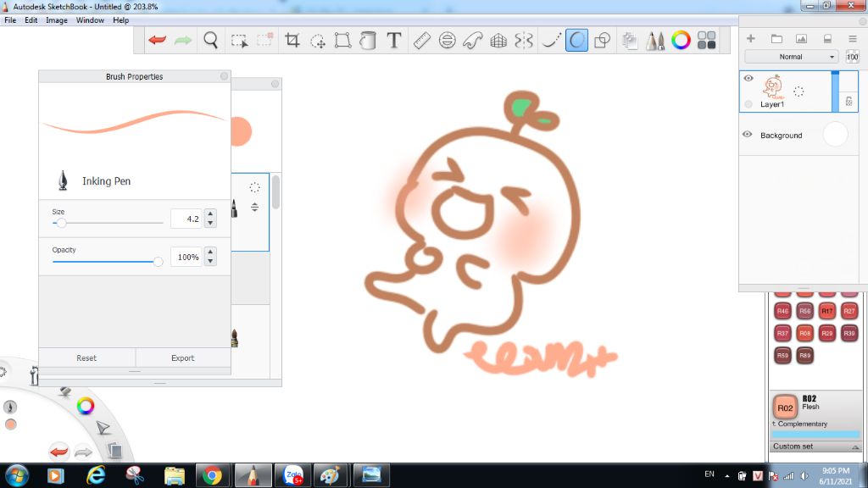Increase brush Opacity with up arrow
The image size is (868, 488).
210,252
